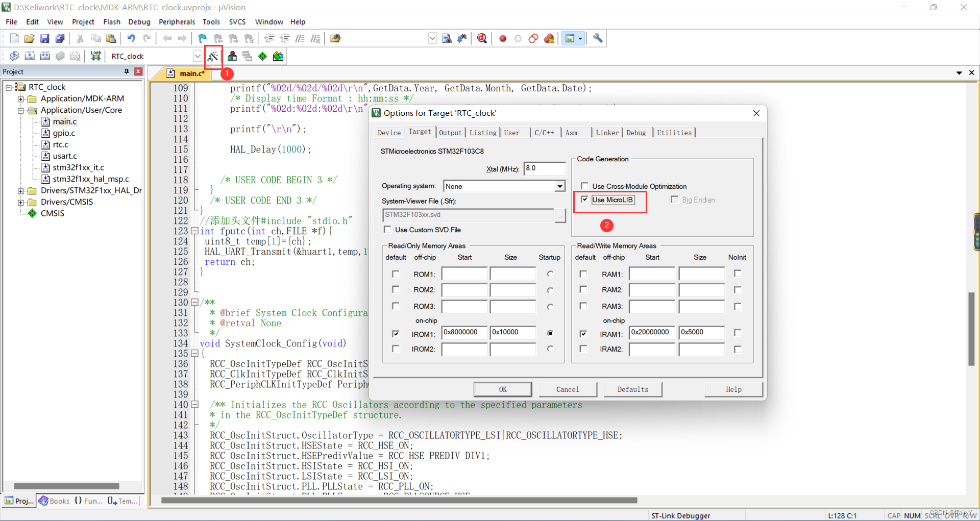Click the dialog Help button
The height and width of the screenshot is (521, 980).
point(733,389)
